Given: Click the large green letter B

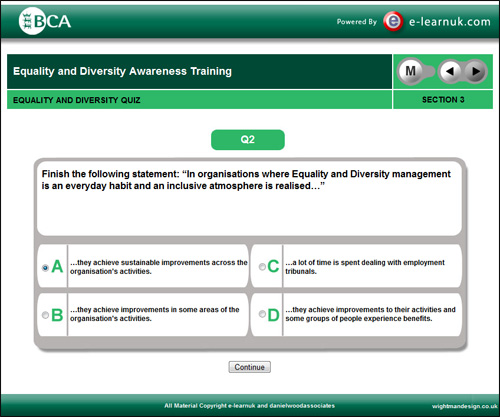Looking at the screenshot, I should (57, 315).
